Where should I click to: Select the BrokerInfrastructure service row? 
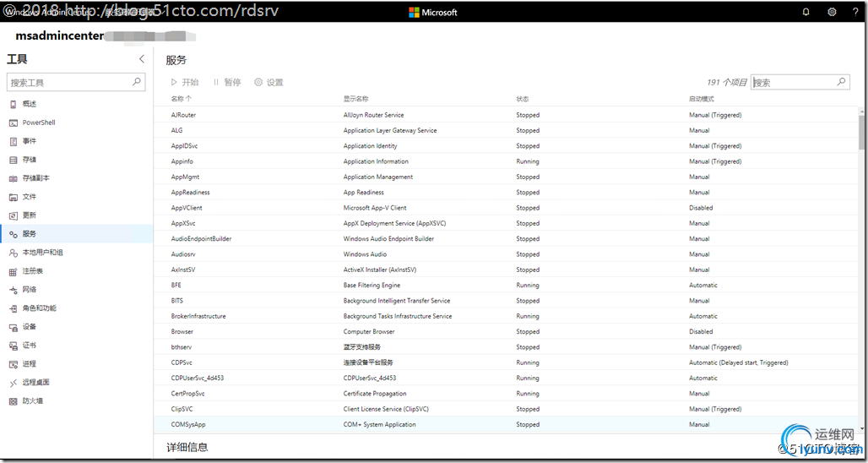[x=506, y=317]
